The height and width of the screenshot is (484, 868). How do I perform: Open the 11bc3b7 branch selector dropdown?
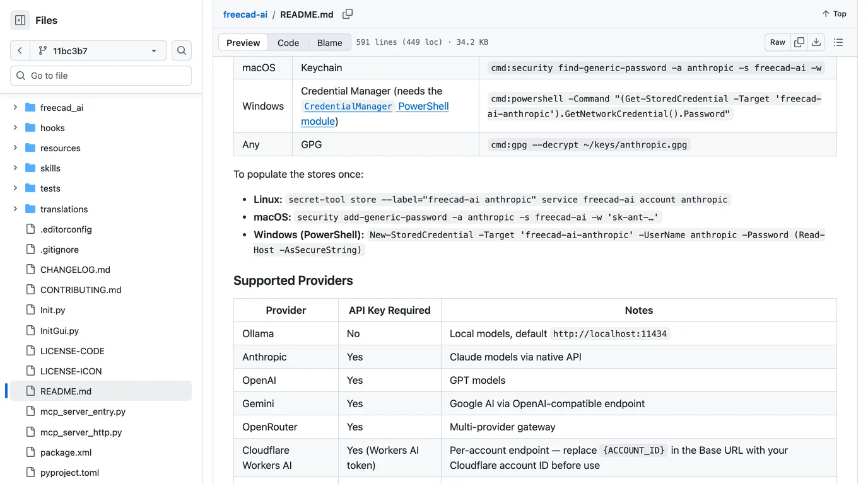(x=98, y=50)
